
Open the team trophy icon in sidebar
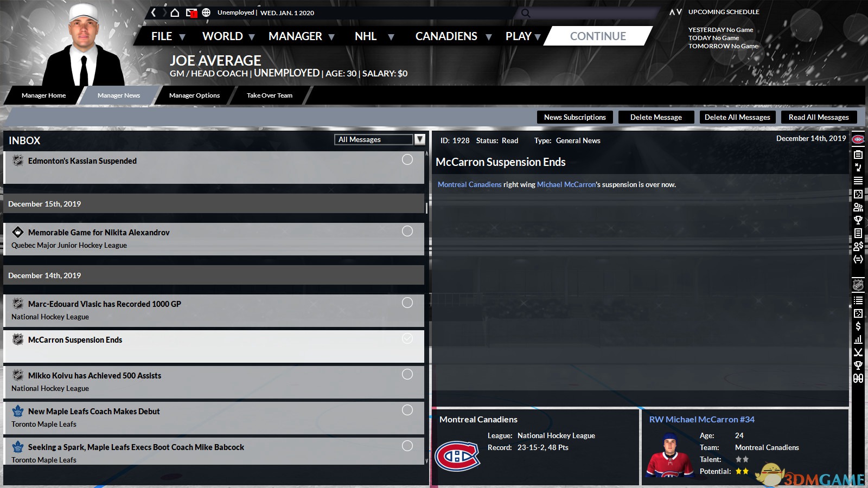tap(858, 220)
